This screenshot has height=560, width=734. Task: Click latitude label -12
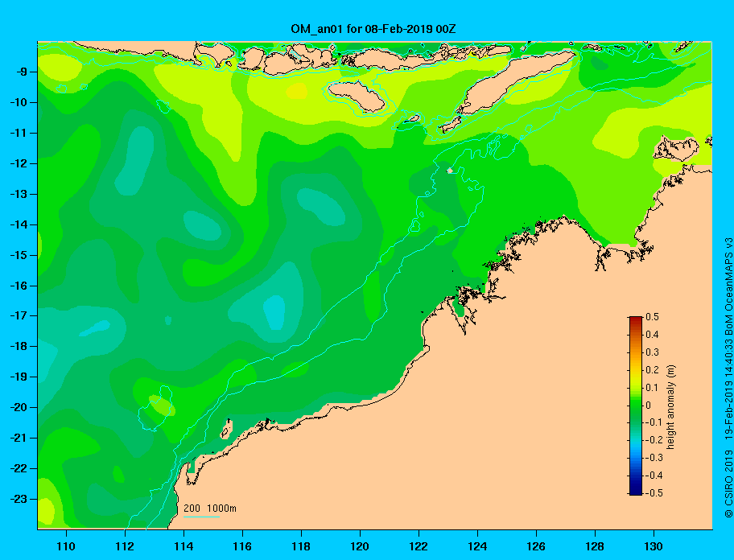pyautogui.click(x=18, y=164)
